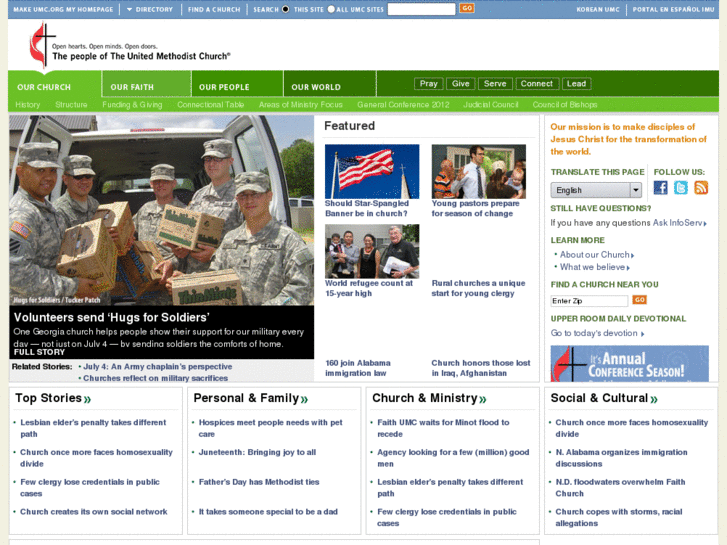Viewport: 727px width, 545px height.
Task: Open the RSS feed icon
Action: click(701, 187)
